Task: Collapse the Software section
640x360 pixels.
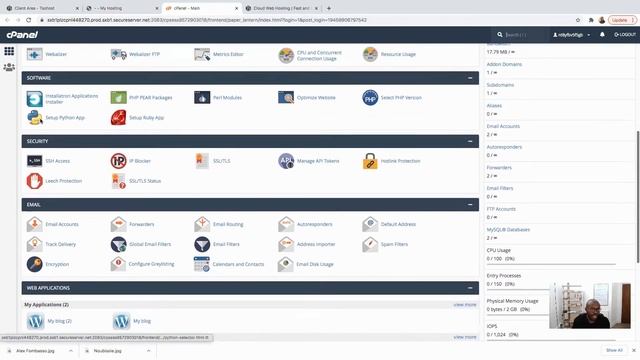Action: coord(470,78)
